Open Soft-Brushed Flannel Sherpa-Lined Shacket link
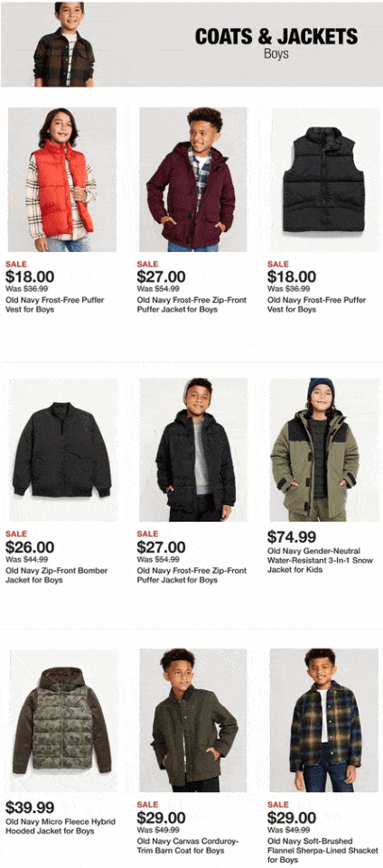Image resolution: width=383 pixels, height=868 pixels. (318, 850)
